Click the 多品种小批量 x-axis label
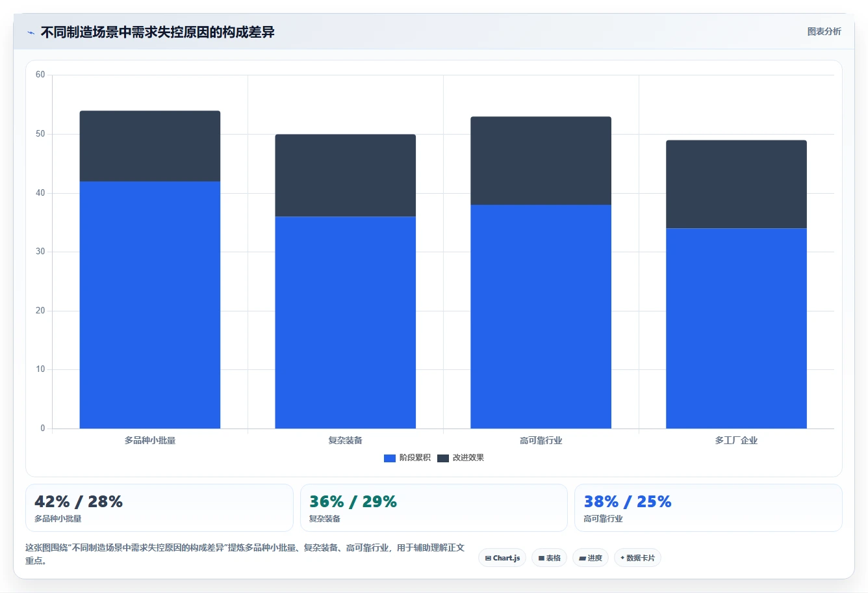Screen dimensions: 868x593 point(150,440)
